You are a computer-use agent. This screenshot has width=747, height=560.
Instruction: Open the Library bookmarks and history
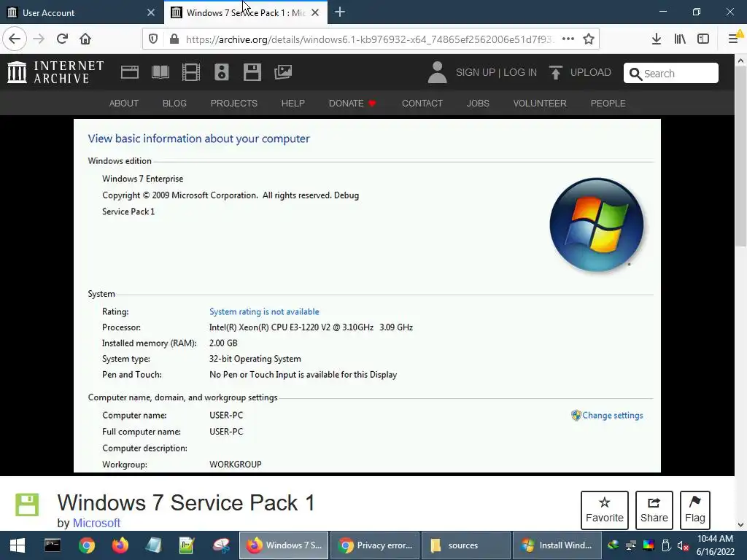click(x=680, y=39)
